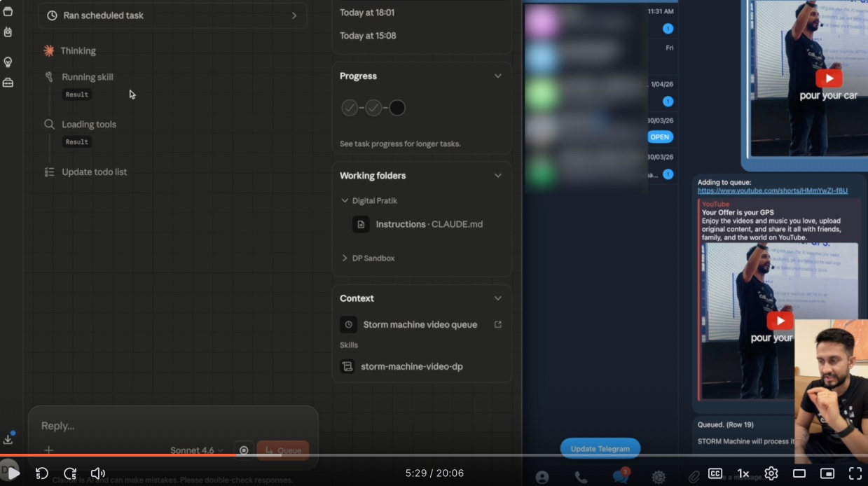The height and width of the screenshot is (486, 868).
Task: Click the Queue button in reply box
Action: [x=283, y=450]
